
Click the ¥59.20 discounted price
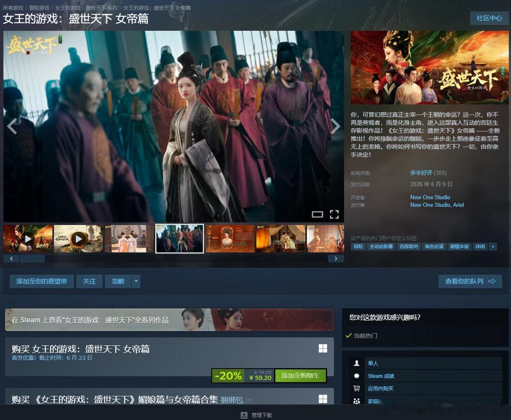[x=260, y=378]
